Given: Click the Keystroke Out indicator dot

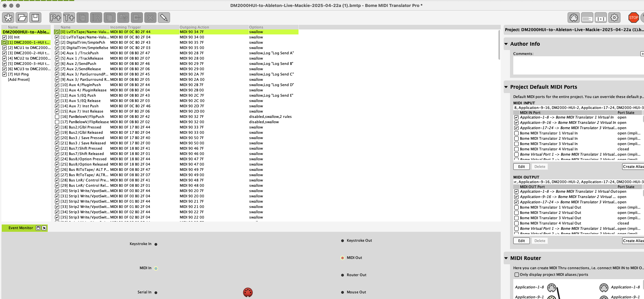Looking at the screenshot, I should tap(343, 241).
